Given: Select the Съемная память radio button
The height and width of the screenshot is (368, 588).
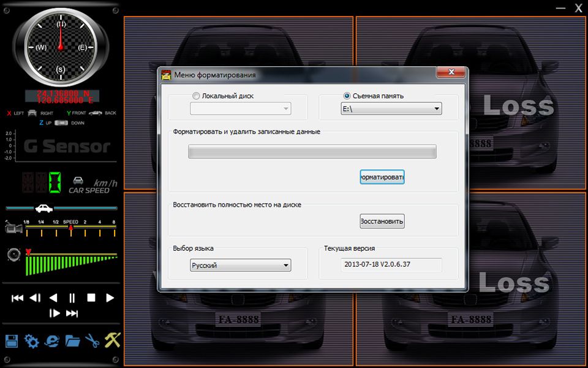Looking at the screenshot, I should coord(347,96).
